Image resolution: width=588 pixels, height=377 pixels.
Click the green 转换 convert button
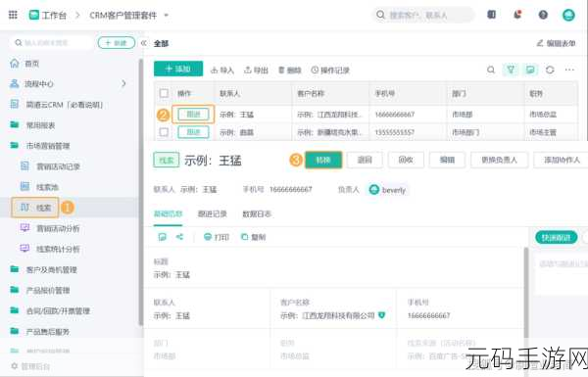click(x=323, y=160)
